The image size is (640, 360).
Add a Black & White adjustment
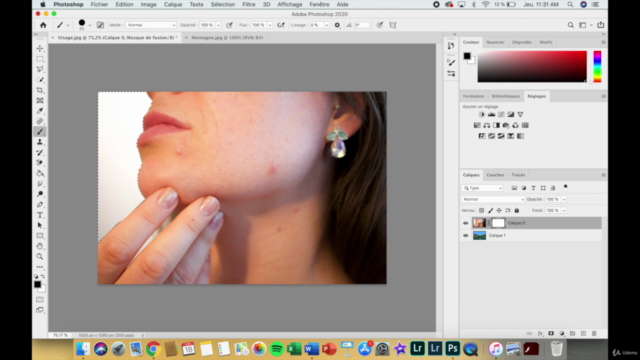coord(496,125)
